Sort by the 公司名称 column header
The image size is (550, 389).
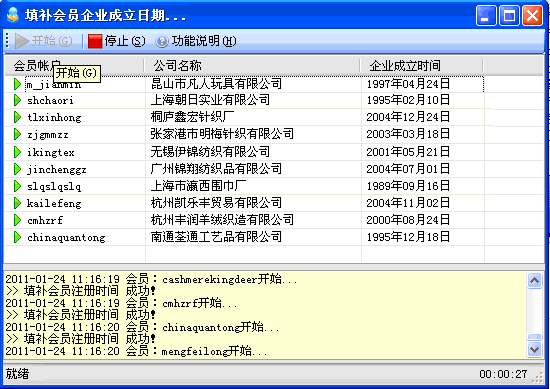click(x=252, y=66)
